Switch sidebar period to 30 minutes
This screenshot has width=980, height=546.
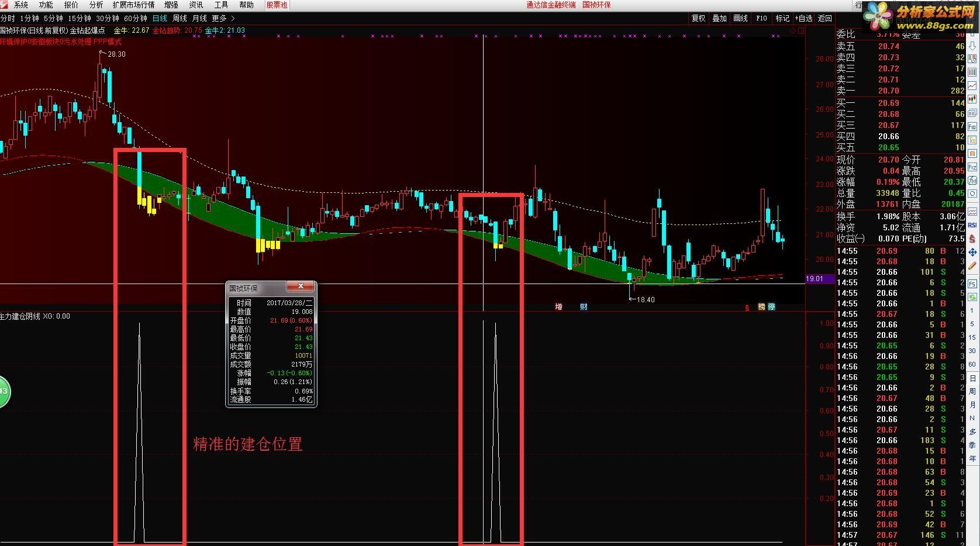(972, 351)
